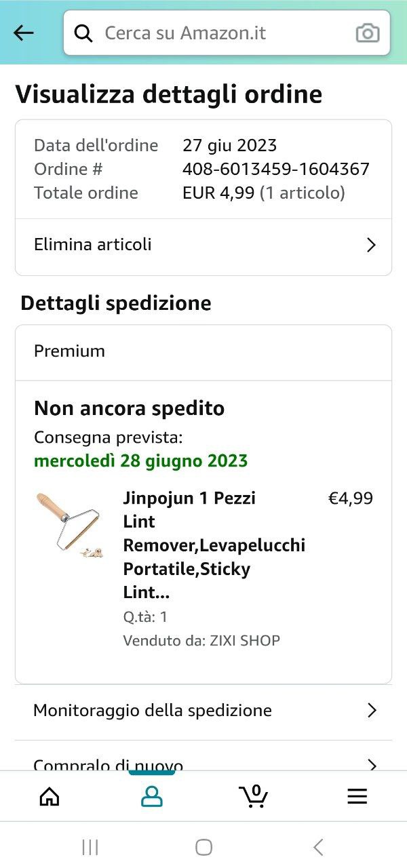Image resolution: width=407 pixels, height=868 pixels.
Task: Open Monitoraggio della spedizione row
Action: click(153, 711)
